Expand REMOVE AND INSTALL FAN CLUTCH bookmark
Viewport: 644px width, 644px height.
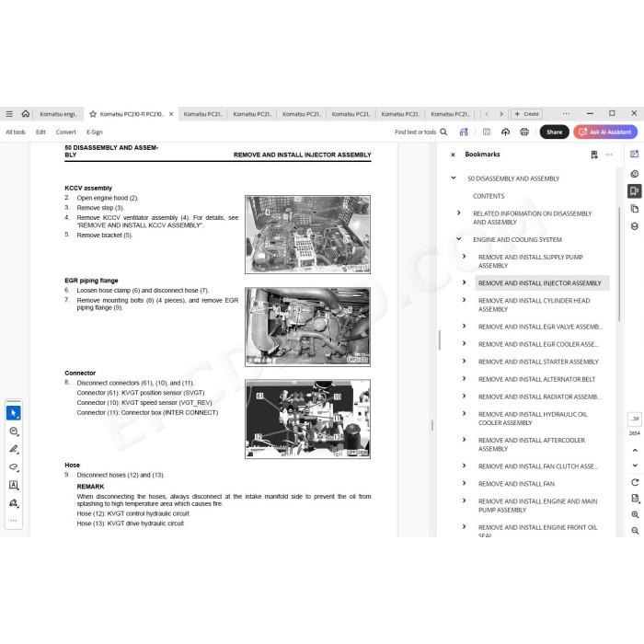464,466
